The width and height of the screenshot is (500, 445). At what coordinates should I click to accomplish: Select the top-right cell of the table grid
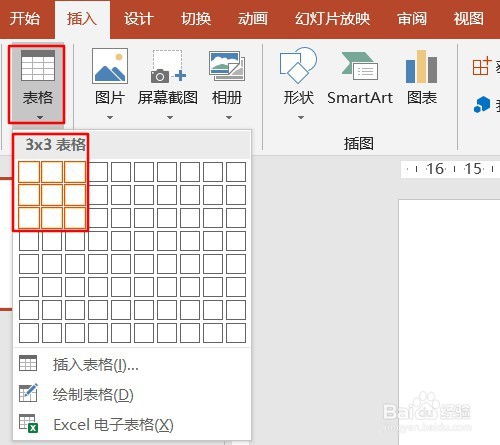[236, 172]
